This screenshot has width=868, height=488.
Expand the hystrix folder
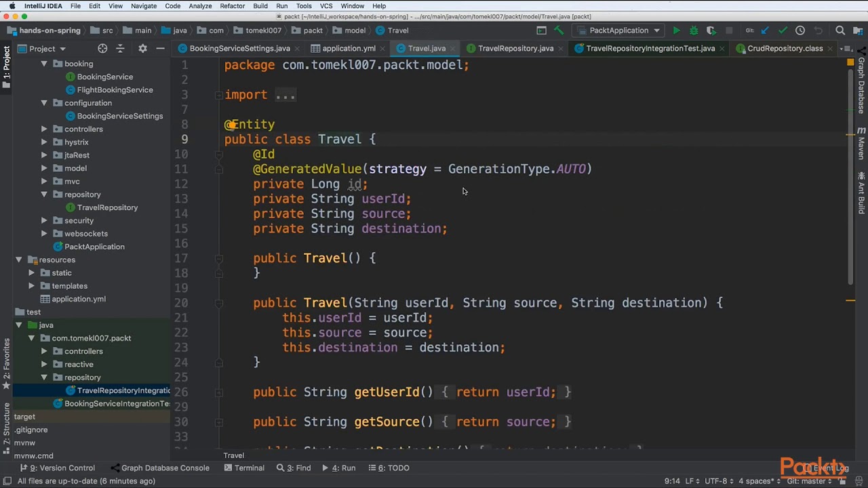[44, 142]
